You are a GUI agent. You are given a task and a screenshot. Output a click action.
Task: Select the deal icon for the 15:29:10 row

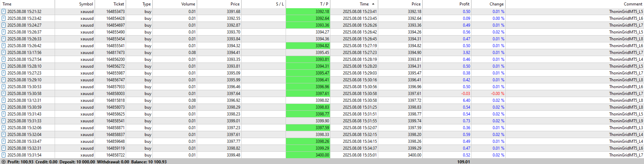(x=4, y=80)
